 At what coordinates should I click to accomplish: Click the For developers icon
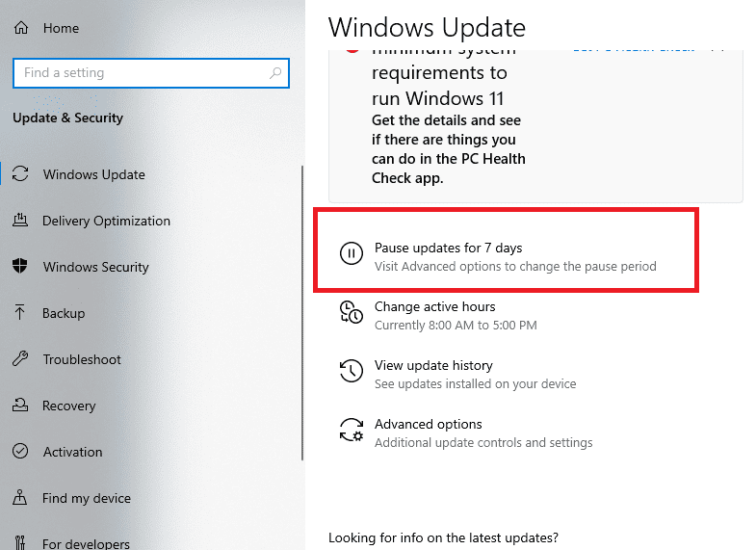point(20,542)
